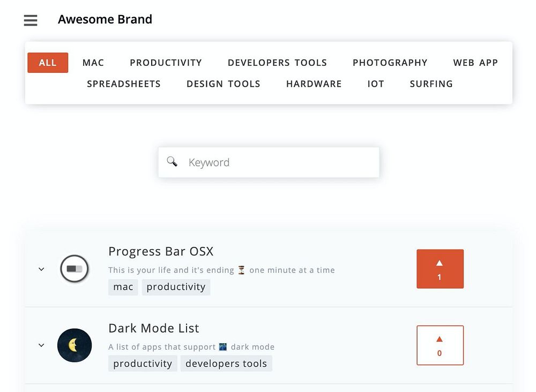
Task: Show DEVELOPERS TOOLS category
Action: click(x=277, y=63)
